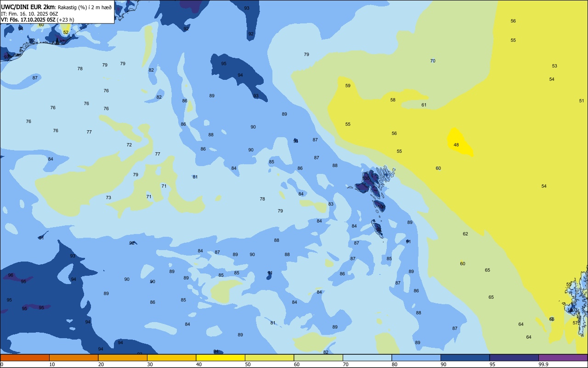Click the 30–40 legend color swatch
The image size is (588, 368).
point(171,357)
